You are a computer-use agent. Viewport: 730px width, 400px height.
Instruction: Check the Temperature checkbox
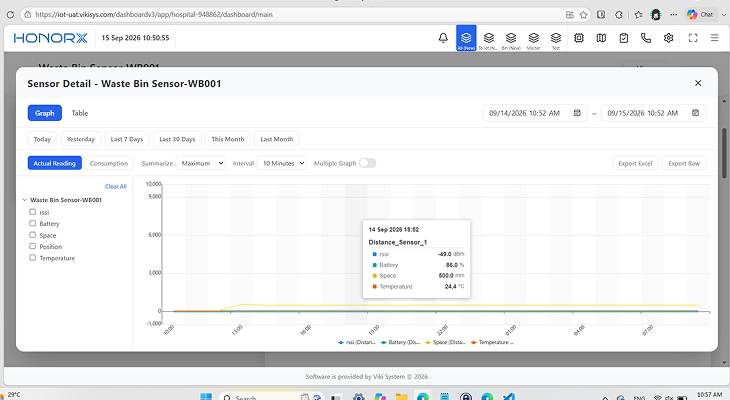[x=33, y=258]
